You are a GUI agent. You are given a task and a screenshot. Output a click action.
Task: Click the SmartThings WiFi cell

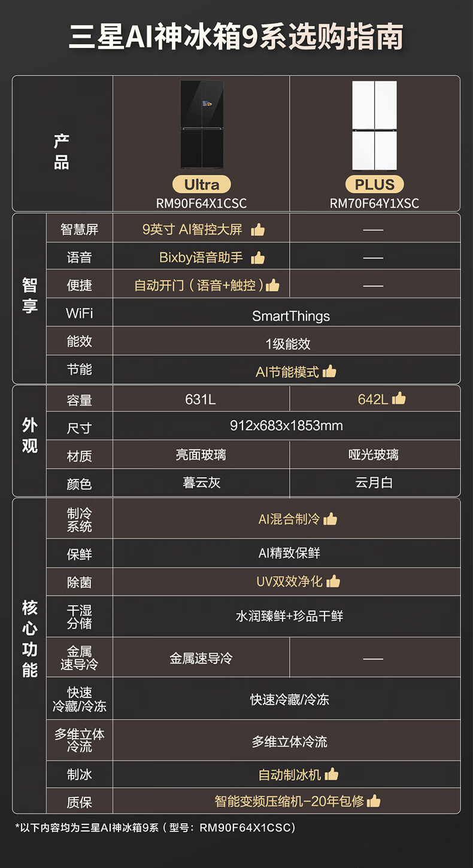[x=291, y=316]
